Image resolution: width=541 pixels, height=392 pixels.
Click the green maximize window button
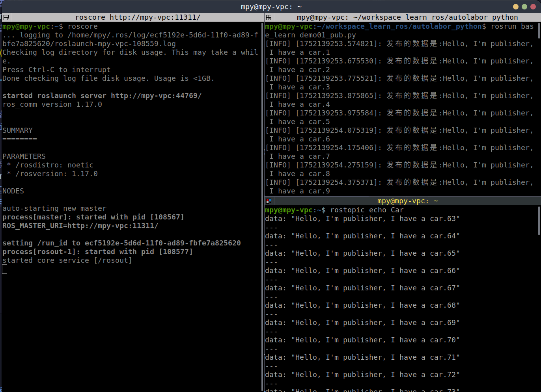pyautogui.click(x=524, y=7)
